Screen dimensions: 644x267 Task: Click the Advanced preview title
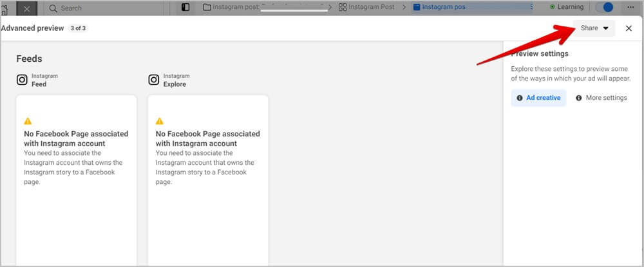pos(32,28)
